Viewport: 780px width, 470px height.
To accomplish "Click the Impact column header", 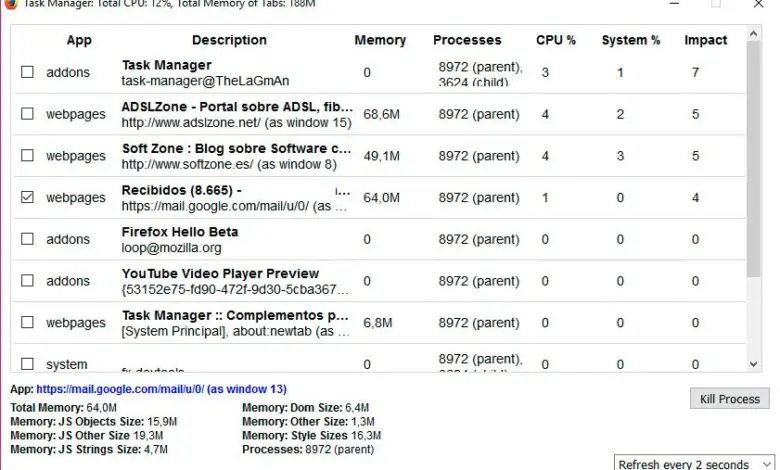I will (705, 40).
